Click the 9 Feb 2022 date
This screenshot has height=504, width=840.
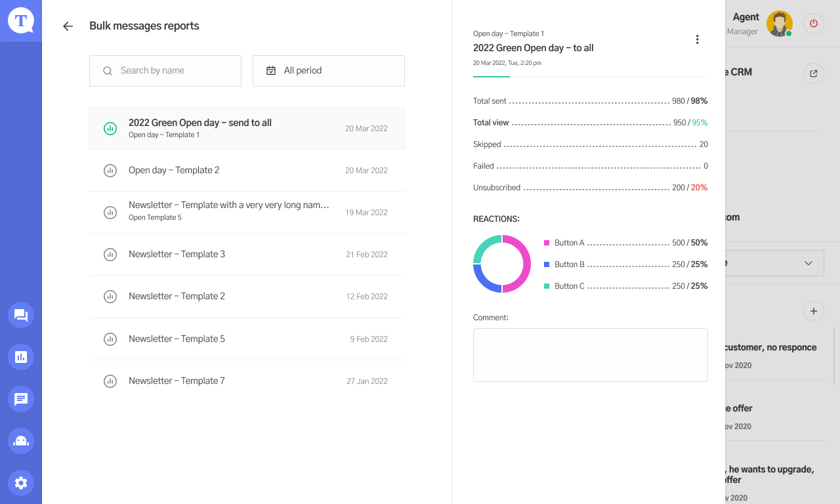pos(369,339)
